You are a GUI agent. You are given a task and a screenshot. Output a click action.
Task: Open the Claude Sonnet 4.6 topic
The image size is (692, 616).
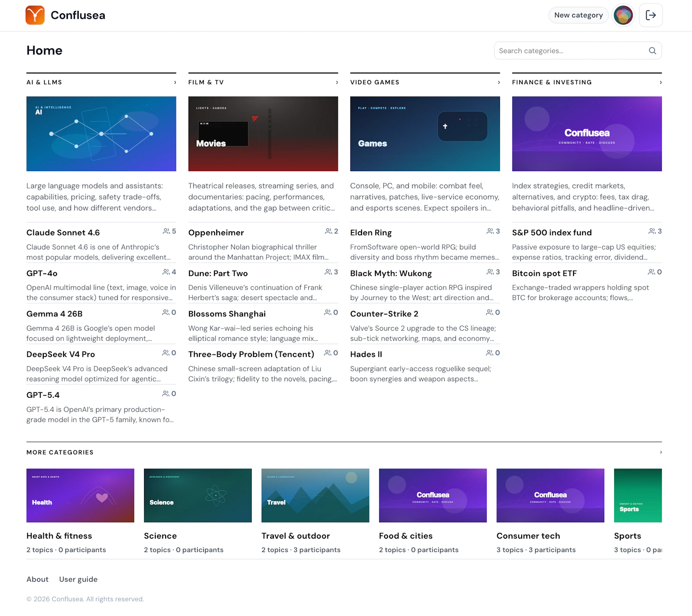point(63,233)
